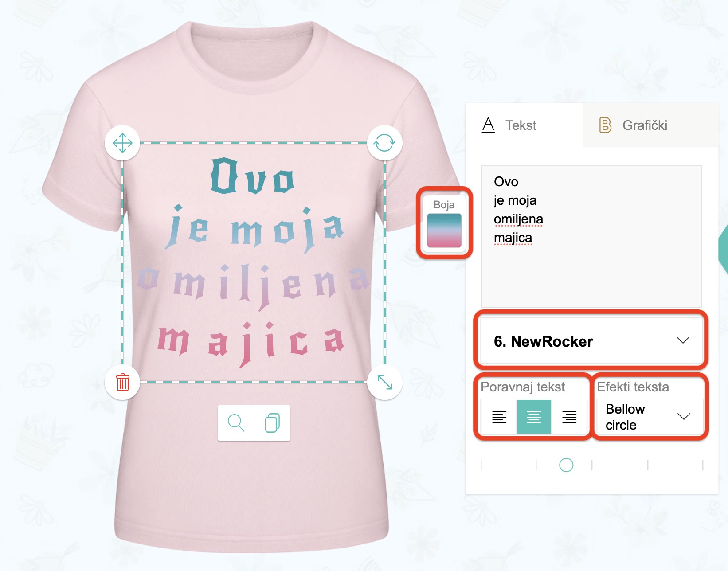728x571 pixels.
Task: Click the effect strength slider knob
Action: point(566,465)
